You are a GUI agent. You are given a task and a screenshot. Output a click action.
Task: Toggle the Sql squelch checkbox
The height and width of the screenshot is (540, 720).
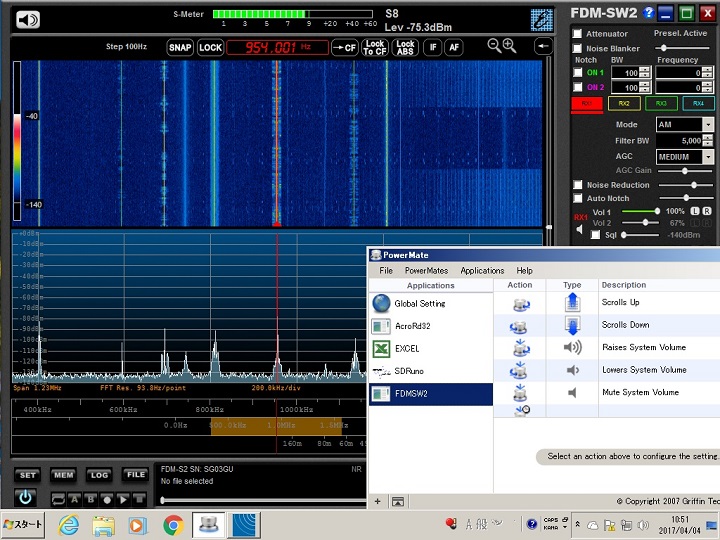click(596, 235)
